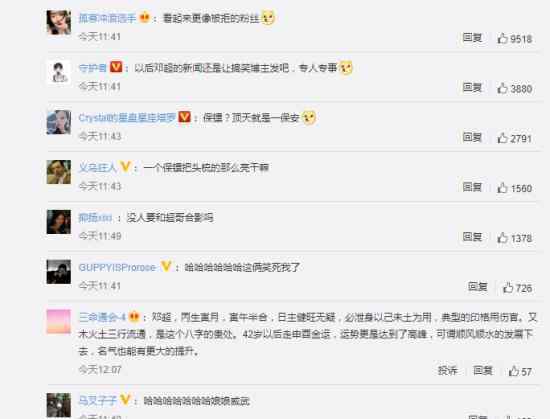Like the comment with 1378 likes
Screen dimensions: 550x419
pyautogui.click(x=503, y=238)
